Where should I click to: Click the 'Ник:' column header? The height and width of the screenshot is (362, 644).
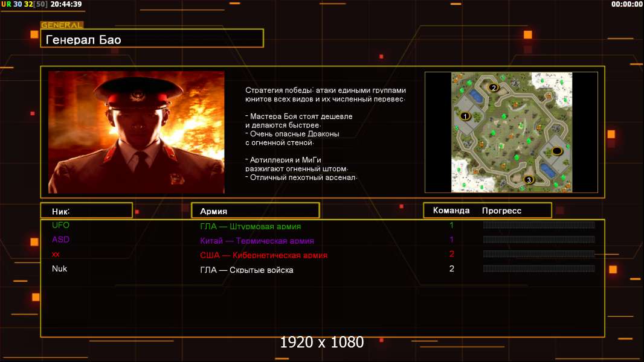[86, 211]
